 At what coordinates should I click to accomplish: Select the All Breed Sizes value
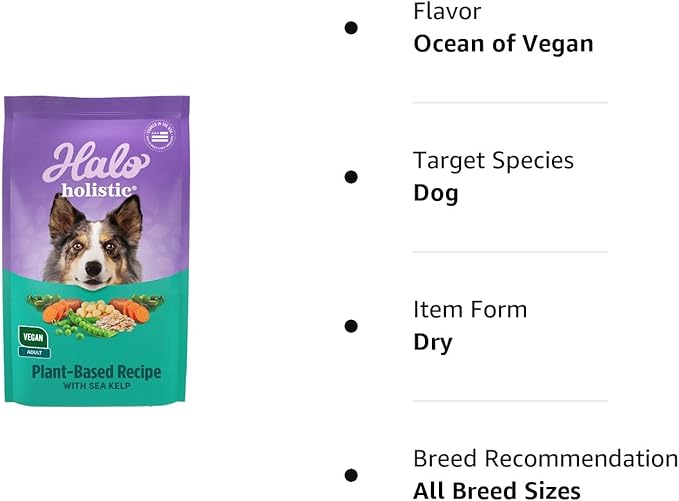pos(497,490)
